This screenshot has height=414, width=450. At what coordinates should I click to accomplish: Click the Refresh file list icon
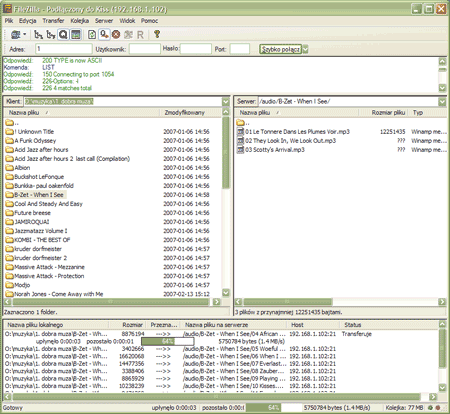92,34
